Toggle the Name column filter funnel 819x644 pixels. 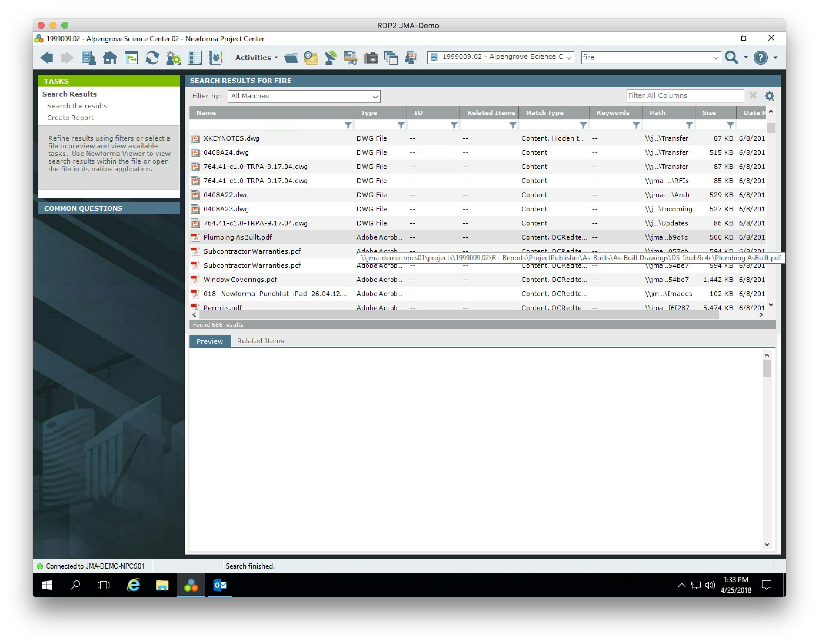(348, 125)
